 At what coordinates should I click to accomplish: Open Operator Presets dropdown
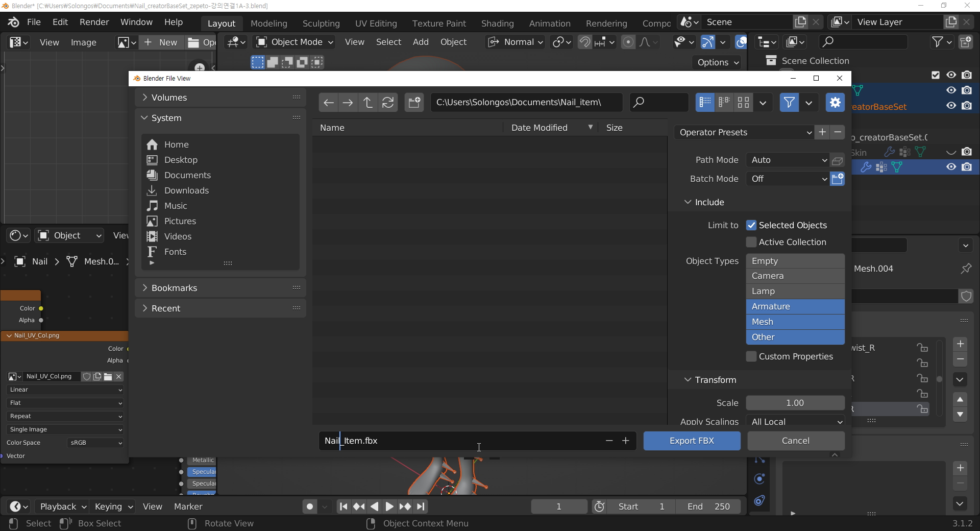point(744,133)
